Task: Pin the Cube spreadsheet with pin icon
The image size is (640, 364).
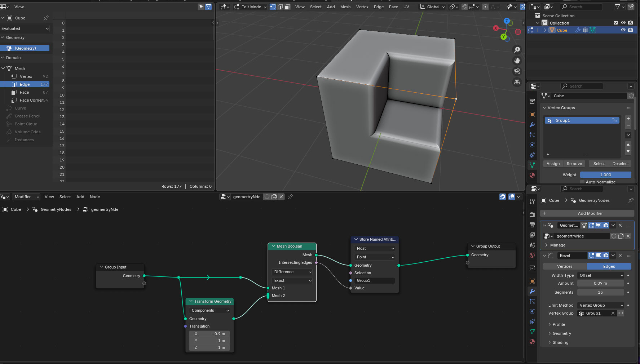Action: point(46,18)
